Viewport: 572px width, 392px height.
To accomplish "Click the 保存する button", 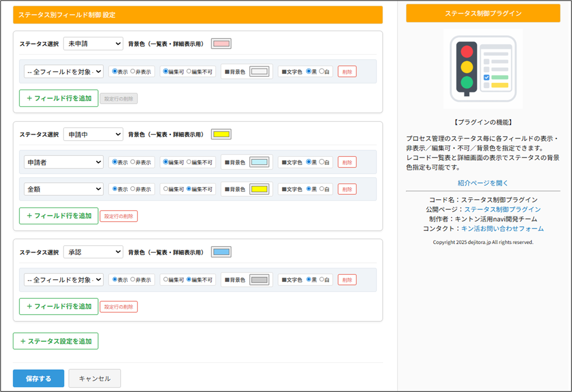I will coord(38,379).
